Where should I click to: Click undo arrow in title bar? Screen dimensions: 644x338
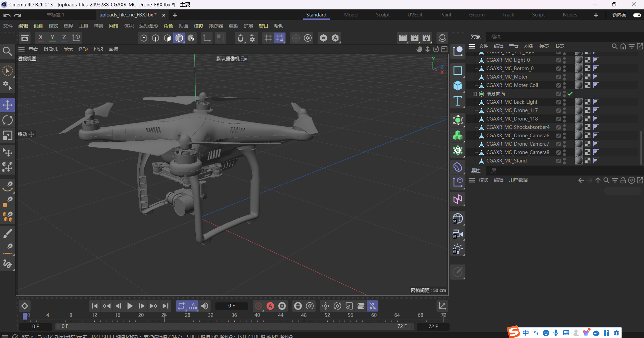7,15
